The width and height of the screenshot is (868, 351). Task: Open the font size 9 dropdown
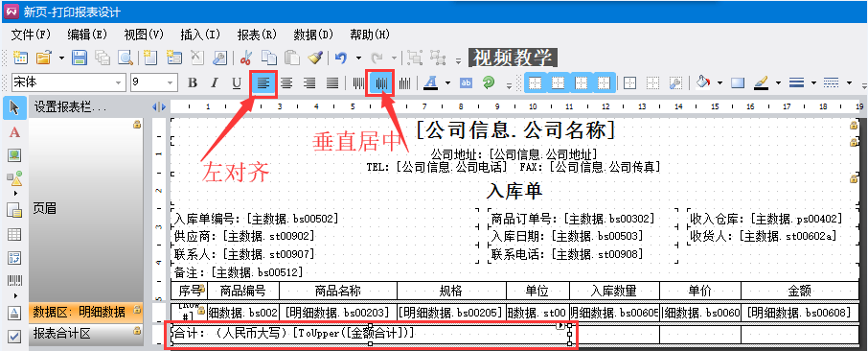click(x=154, y=83)
